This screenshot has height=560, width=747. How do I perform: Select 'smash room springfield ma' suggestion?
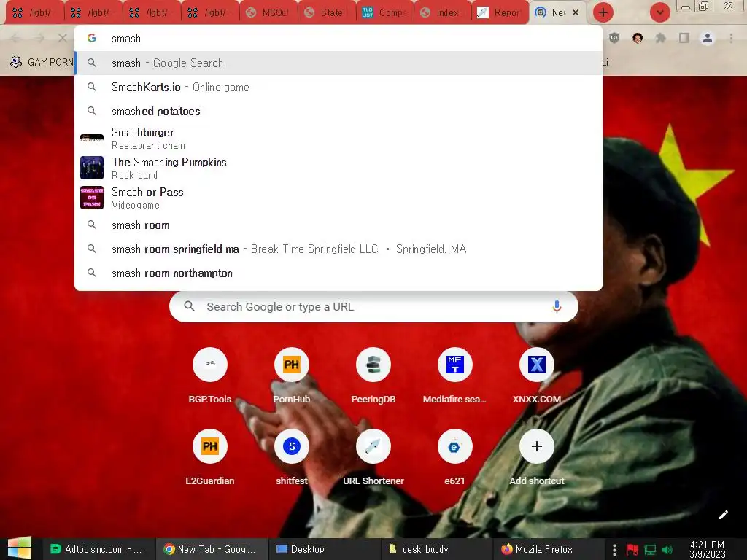click(338, 249)
